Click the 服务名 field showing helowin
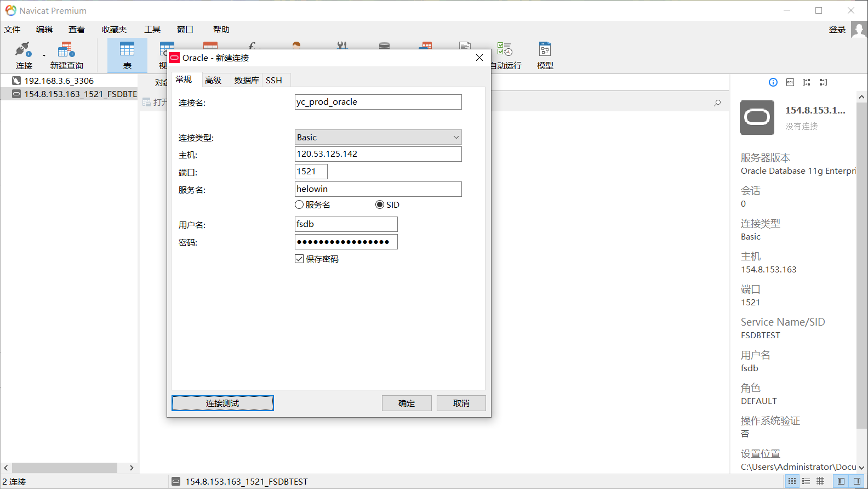868x489 pixels. pyautogui.click(x=378, y=189)
